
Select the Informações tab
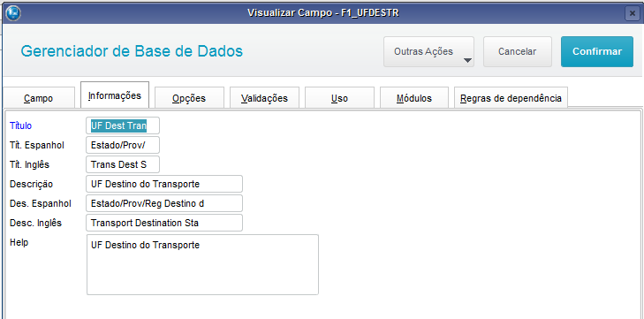pyautogui.click(x=115, y=95)
